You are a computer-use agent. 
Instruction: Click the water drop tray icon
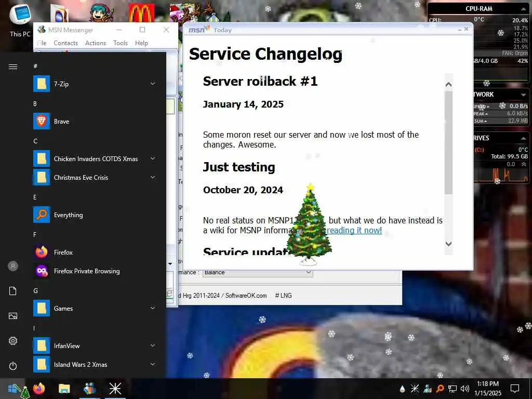point(403,389)
